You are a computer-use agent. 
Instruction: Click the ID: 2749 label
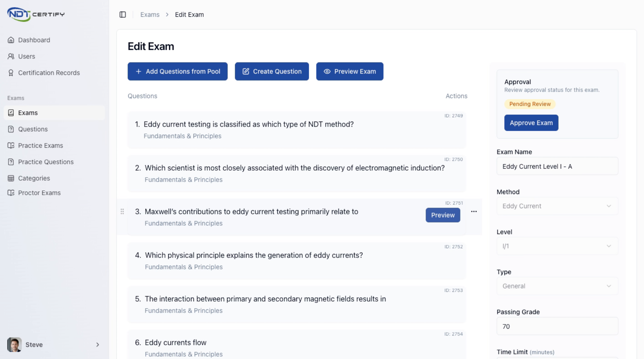point(453,116)
